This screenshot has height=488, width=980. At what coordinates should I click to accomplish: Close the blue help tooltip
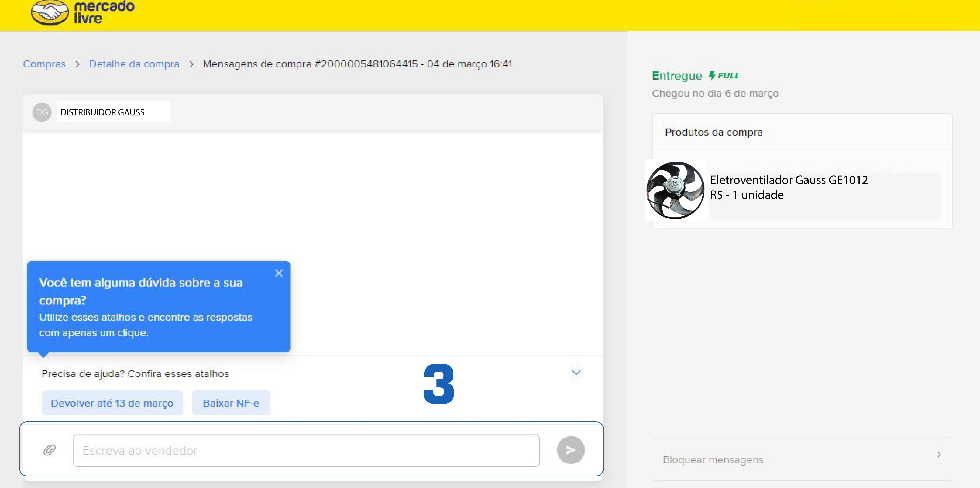tap(279, 273)
